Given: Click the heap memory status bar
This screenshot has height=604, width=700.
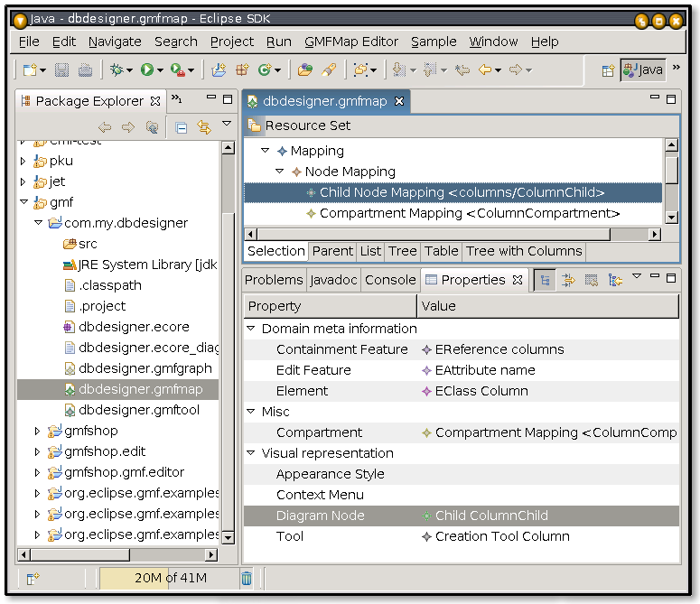Looking at the screenshot, I should (x=169, y=578).
